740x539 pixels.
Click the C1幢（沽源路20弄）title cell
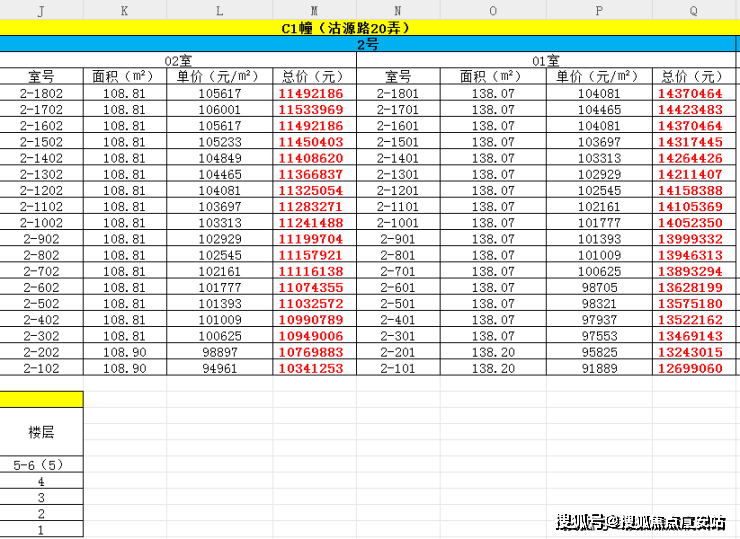point(368,28)
